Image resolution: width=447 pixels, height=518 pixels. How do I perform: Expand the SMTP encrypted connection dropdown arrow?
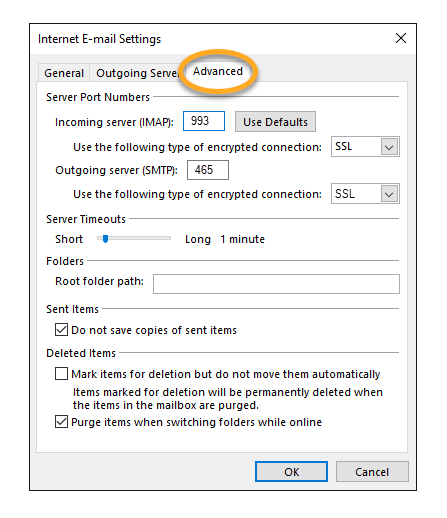click(x=389, y=194)
